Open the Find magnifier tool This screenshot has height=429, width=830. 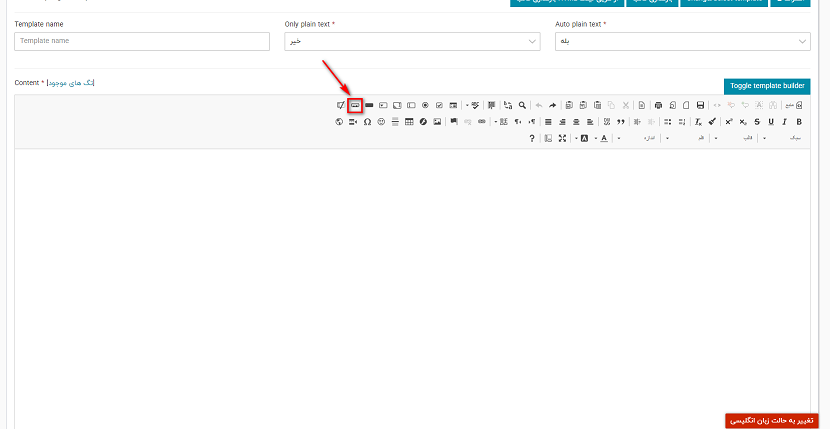point(522,105)
